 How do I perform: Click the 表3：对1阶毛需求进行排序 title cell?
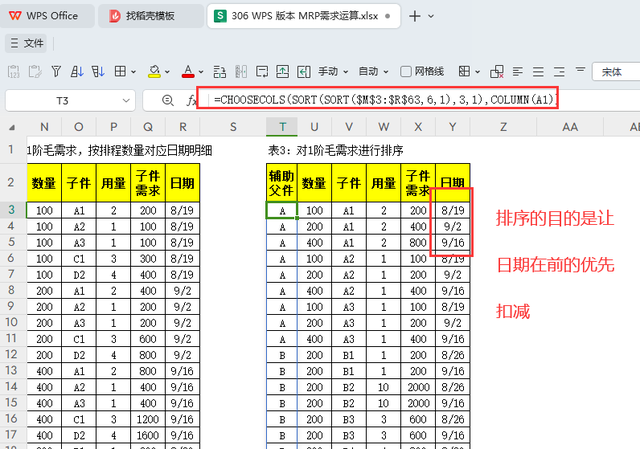336,151
